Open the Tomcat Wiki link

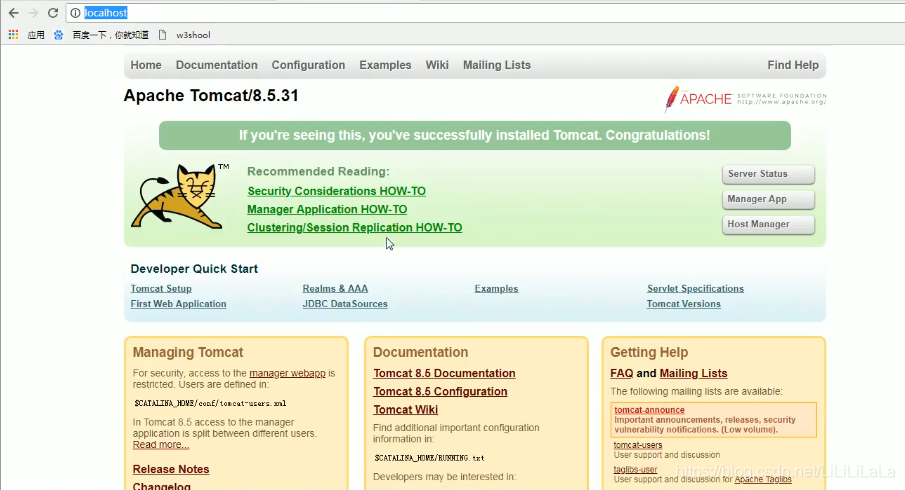[406, 410]
